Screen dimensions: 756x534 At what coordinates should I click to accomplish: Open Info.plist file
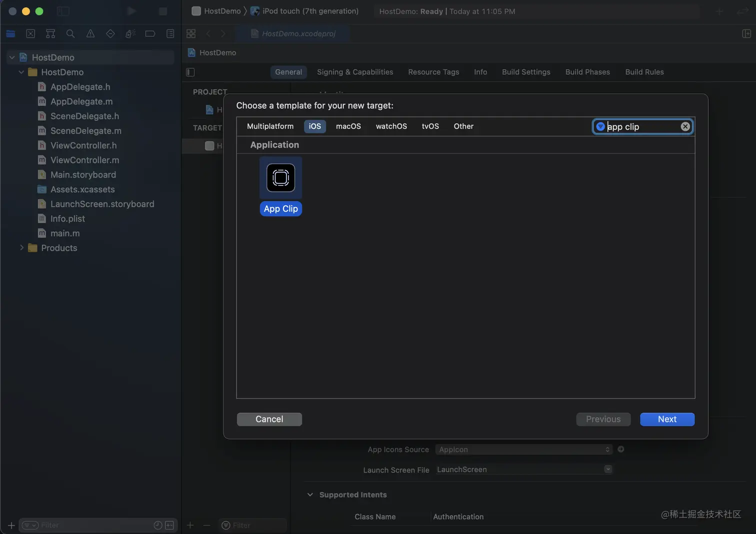coord(67,219)
